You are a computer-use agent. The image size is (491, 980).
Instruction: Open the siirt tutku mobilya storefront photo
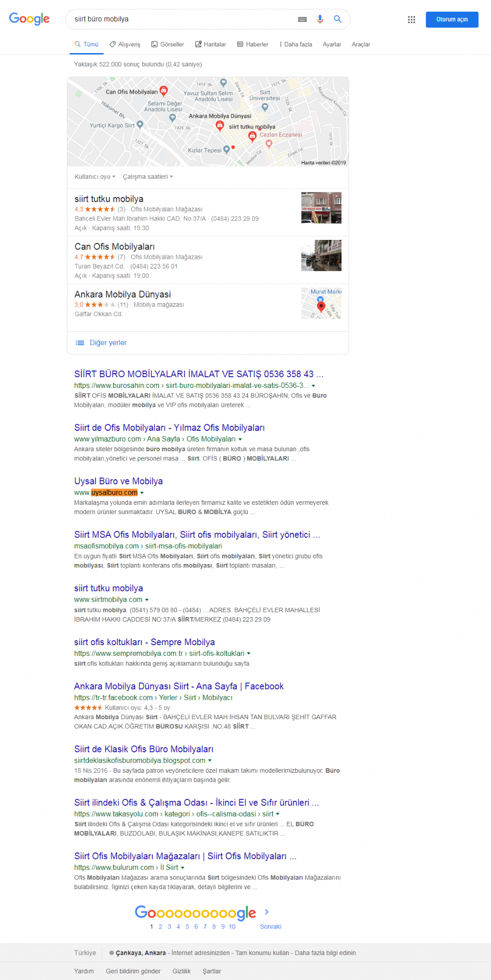click(321, 208)
